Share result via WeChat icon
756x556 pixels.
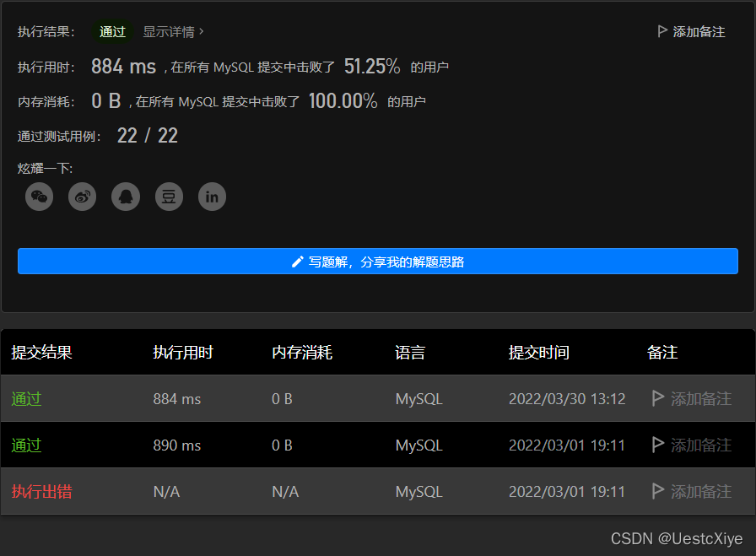(39, 197)
